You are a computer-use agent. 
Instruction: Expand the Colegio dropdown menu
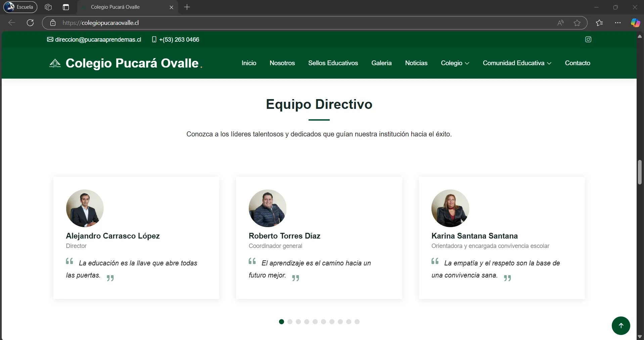(455, 63)
